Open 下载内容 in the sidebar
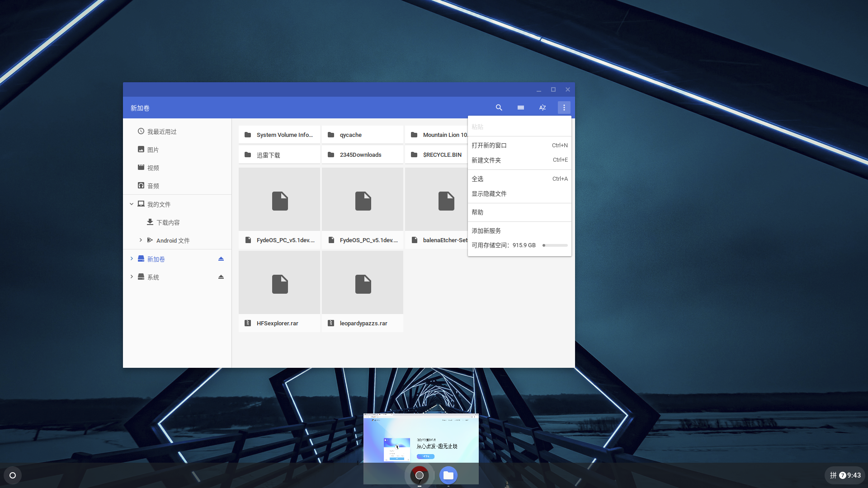The width and height of the screenshot is (868, 488). (168, 222)
